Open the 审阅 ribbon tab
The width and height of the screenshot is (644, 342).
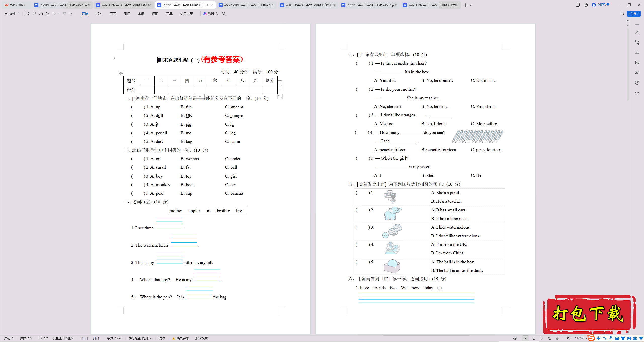point(141,14)
